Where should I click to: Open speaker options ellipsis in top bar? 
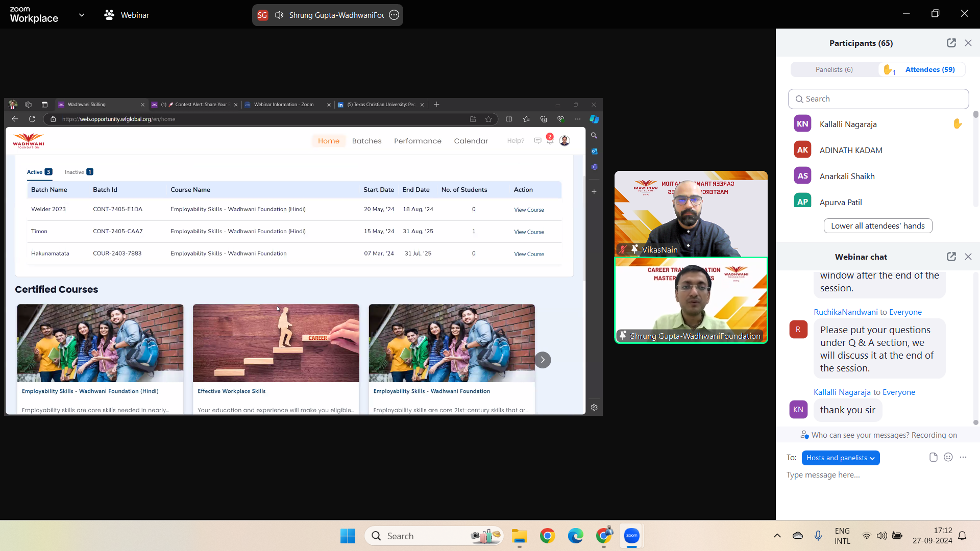pyautogui.click(x=394, y=15)
